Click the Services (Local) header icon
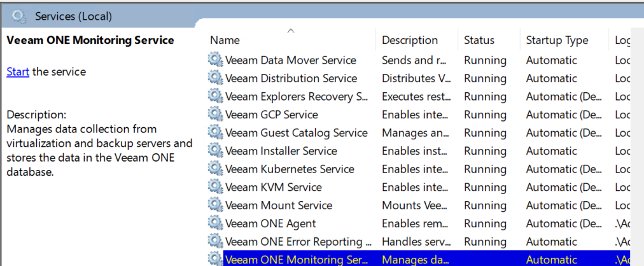Screen dimensions: 644x266 pyautogui.click(x=19, y=17)
